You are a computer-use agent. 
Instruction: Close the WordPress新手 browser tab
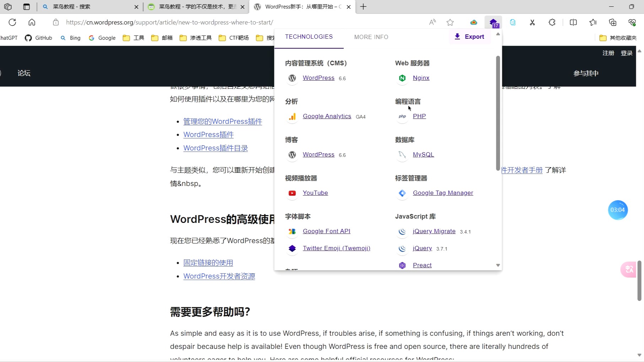pos(349,7)
